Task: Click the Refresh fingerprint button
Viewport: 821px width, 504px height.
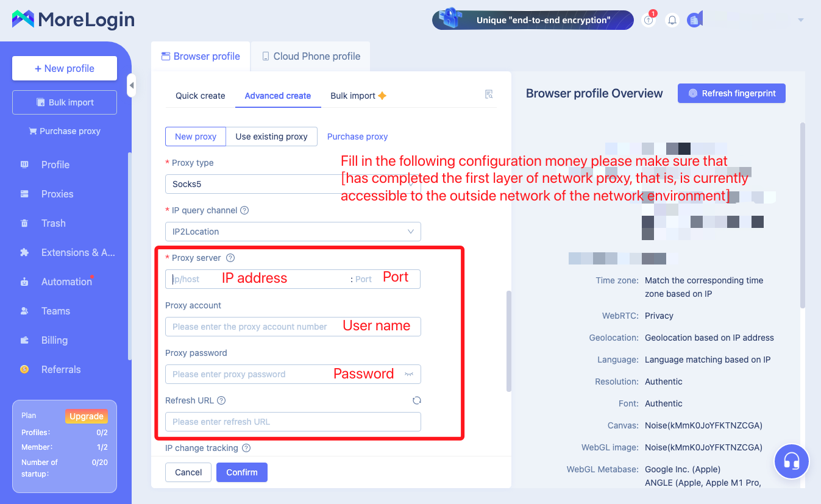Action: [x=732, y=93]
